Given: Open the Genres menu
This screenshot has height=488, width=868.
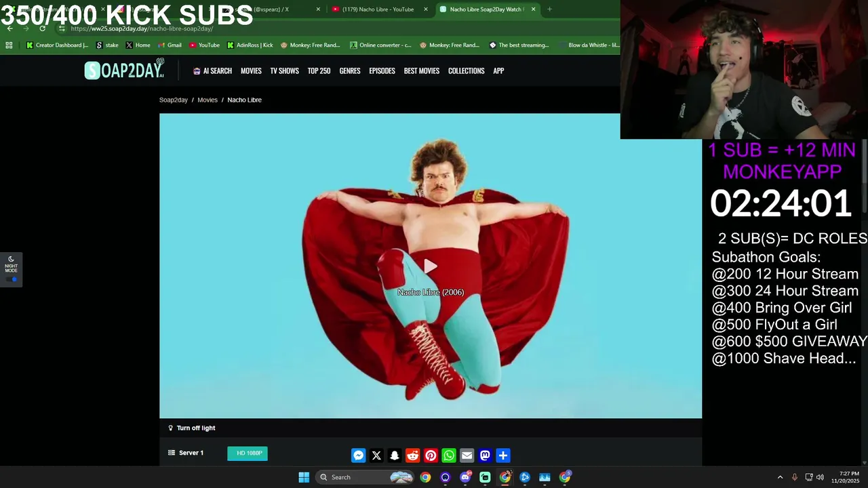Looking at the screenshot, I should point(350,70).
